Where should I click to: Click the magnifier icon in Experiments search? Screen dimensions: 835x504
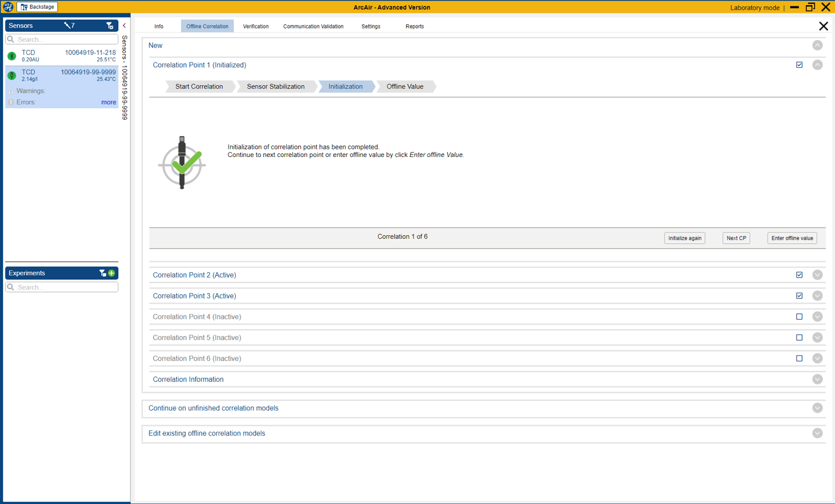coord(10,287)
